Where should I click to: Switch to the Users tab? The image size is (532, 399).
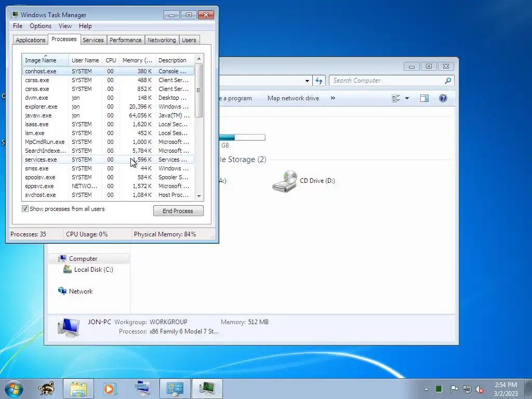tap(189, 40)
